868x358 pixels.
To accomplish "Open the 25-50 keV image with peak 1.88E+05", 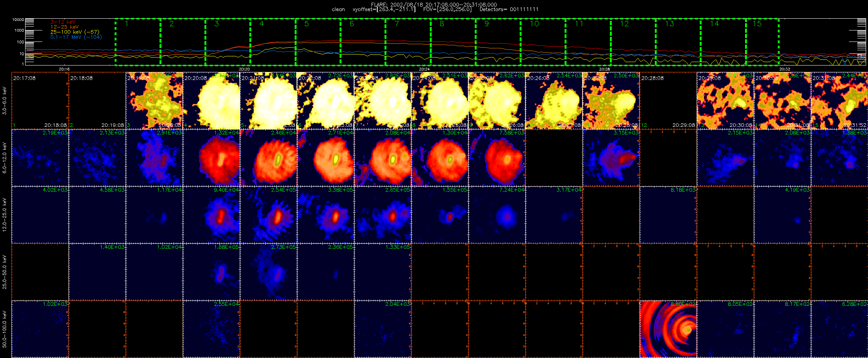I will click(x=211, y=272).
